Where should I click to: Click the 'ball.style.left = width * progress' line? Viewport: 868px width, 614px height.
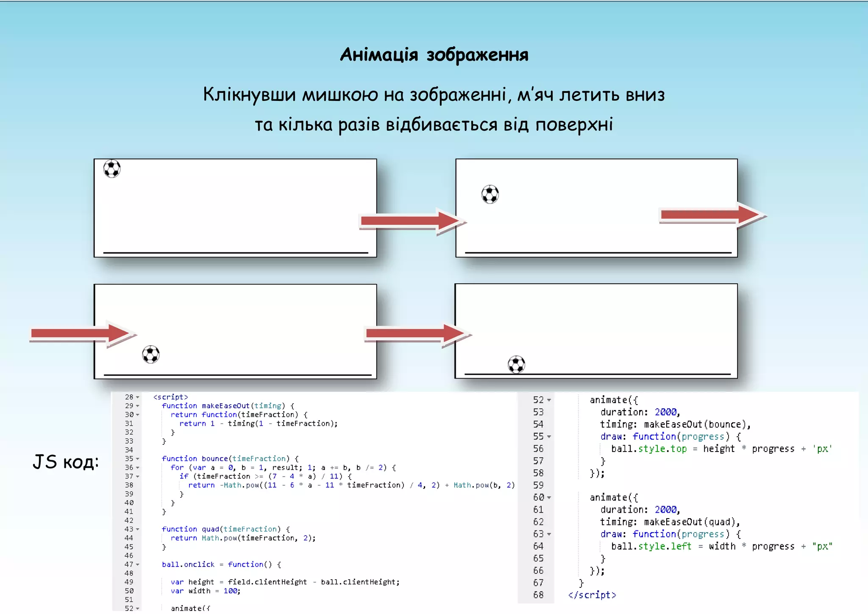722,547
